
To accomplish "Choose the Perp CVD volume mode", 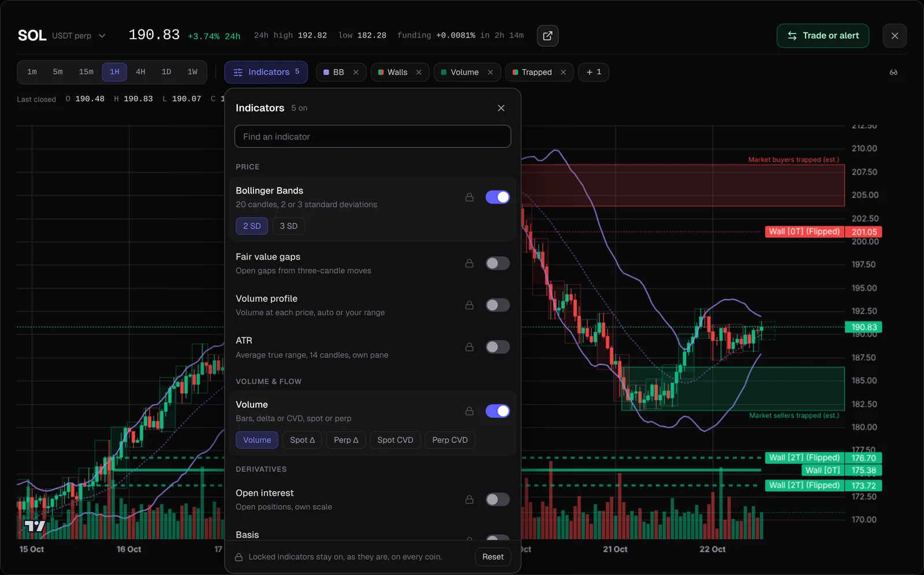I will click(450, 440).
